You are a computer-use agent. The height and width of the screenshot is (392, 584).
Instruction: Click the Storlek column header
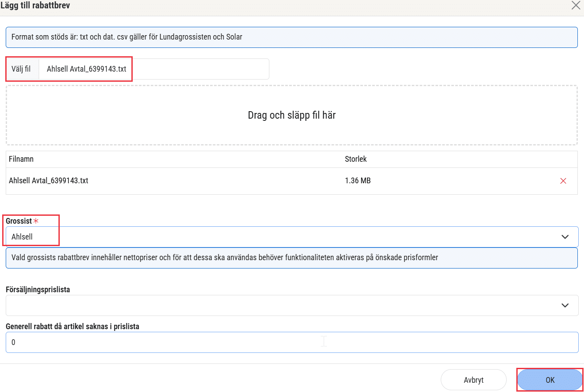pyautogui.click(x=356, y=159)
